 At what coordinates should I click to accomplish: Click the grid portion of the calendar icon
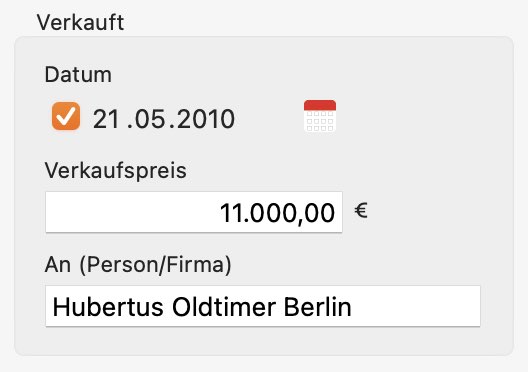pyautogui.click(x=320, y=122)
